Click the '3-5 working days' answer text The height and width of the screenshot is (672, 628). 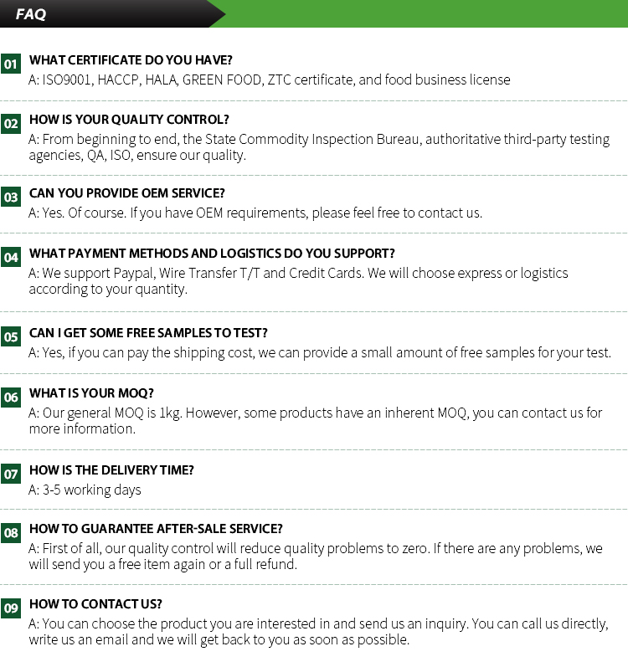pos(92,490)
